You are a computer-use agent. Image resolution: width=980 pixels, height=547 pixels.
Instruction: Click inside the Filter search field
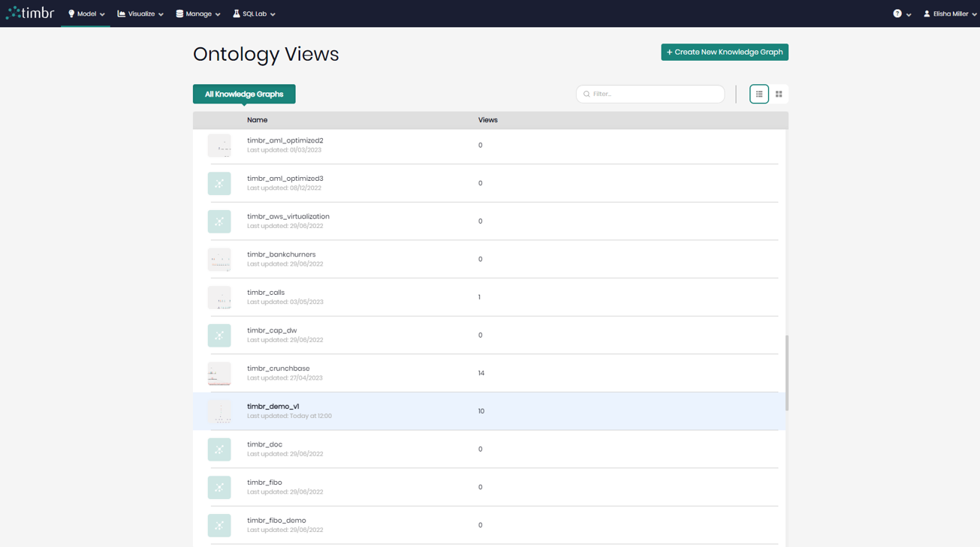650,94
